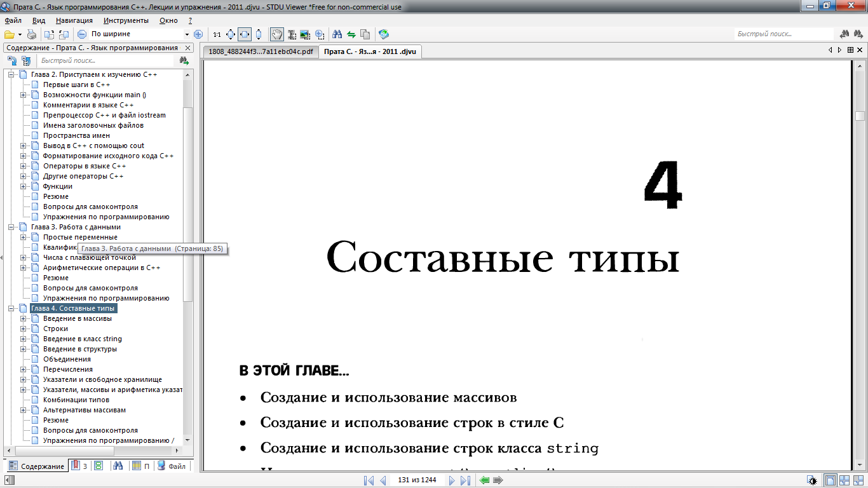Switch to the 1808_488244f3 PDF tab
The image size is (868, 488).
point(261,51)
